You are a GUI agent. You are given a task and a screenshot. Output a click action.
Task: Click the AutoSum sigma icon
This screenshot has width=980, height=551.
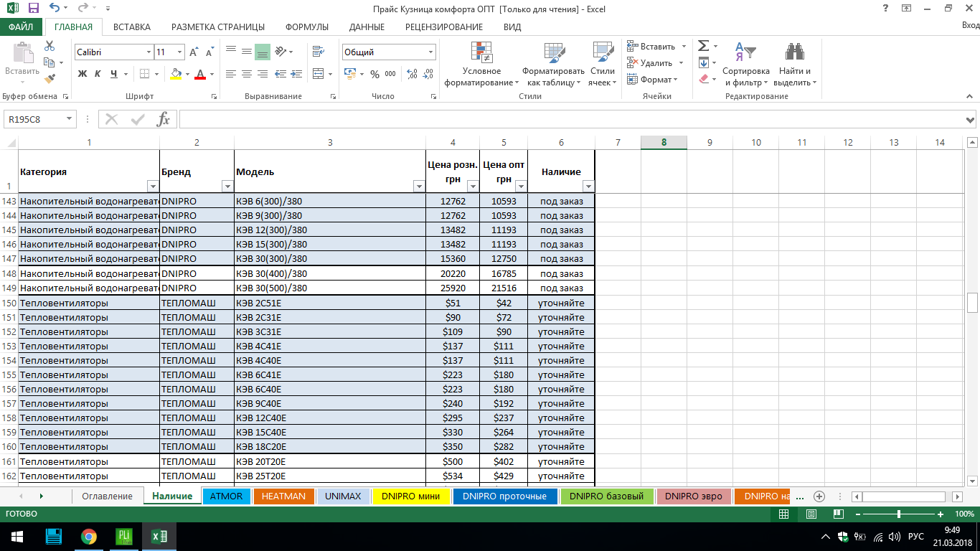pyautogui.click(x=704, y=46)
